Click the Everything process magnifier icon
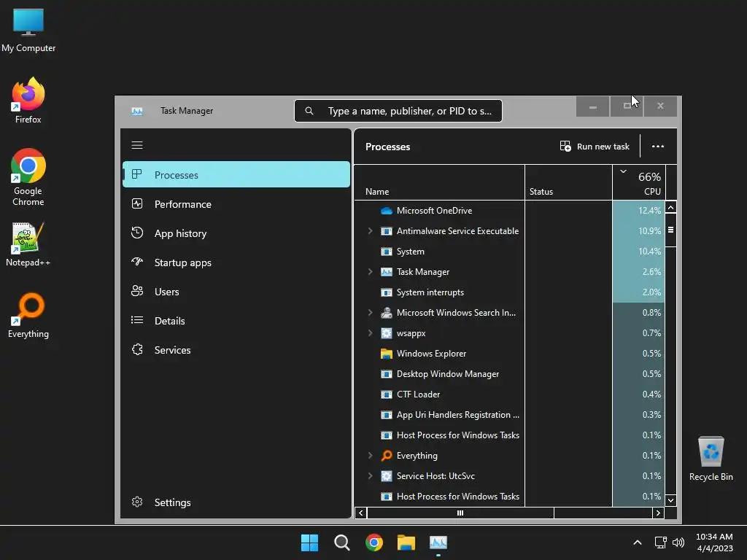The width and height of the screenshot is (747, 560). point(387,456)
